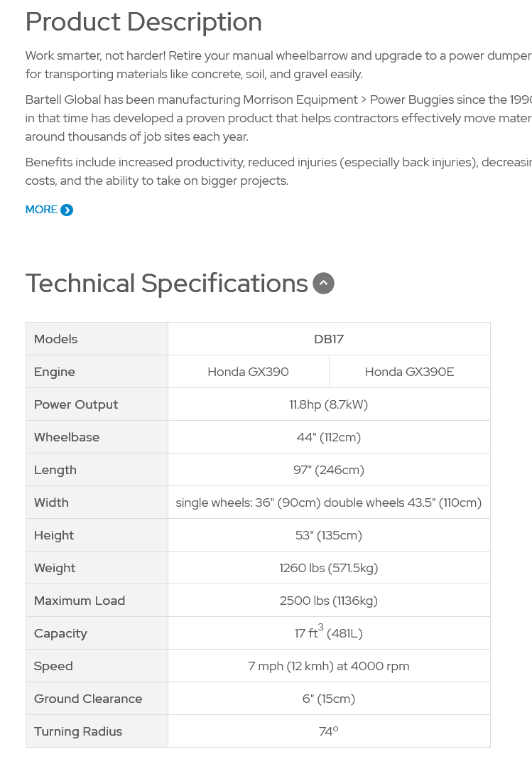The image size is (532, 774).
Task: Click the Wheelbase row label
Action: (67, 437)
